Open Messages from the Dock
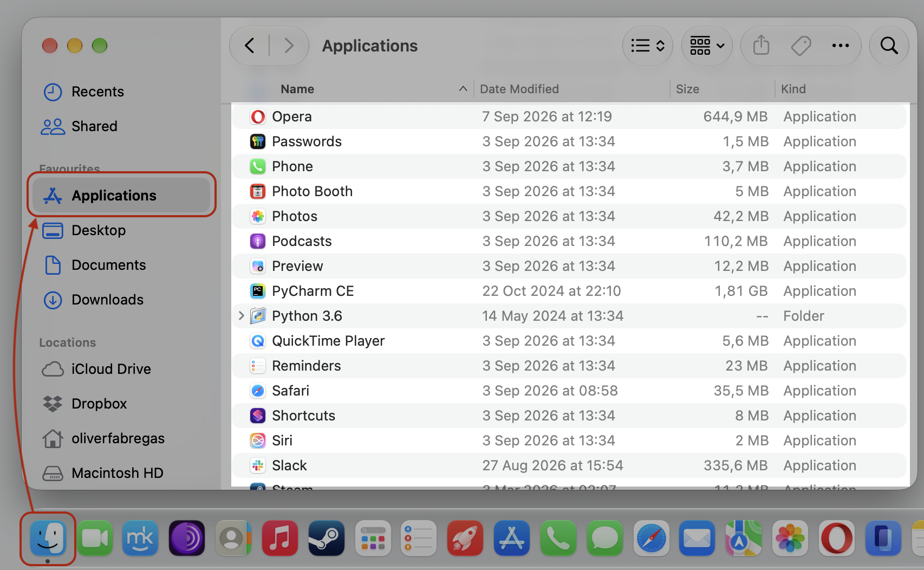 (x=604, y=539)
